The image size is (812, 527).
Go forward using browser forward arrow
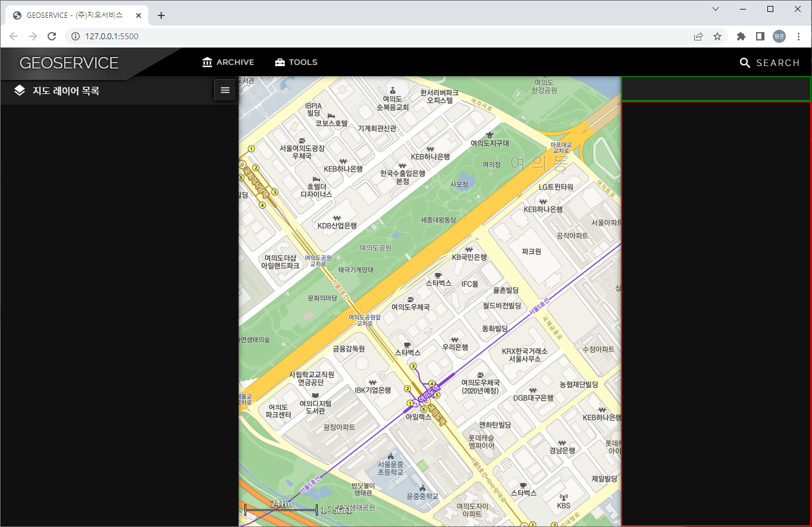coord(33,36)
